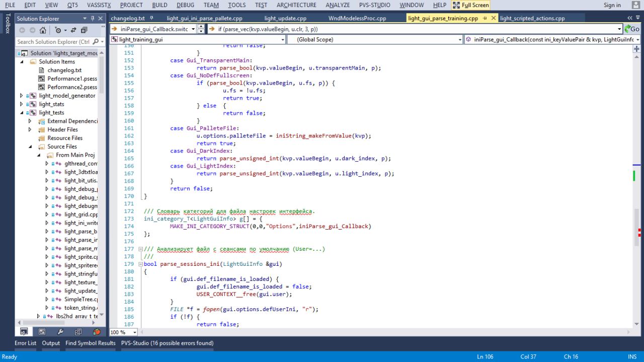Click the tab overflow chevron in document tabs

pos(631,19)
